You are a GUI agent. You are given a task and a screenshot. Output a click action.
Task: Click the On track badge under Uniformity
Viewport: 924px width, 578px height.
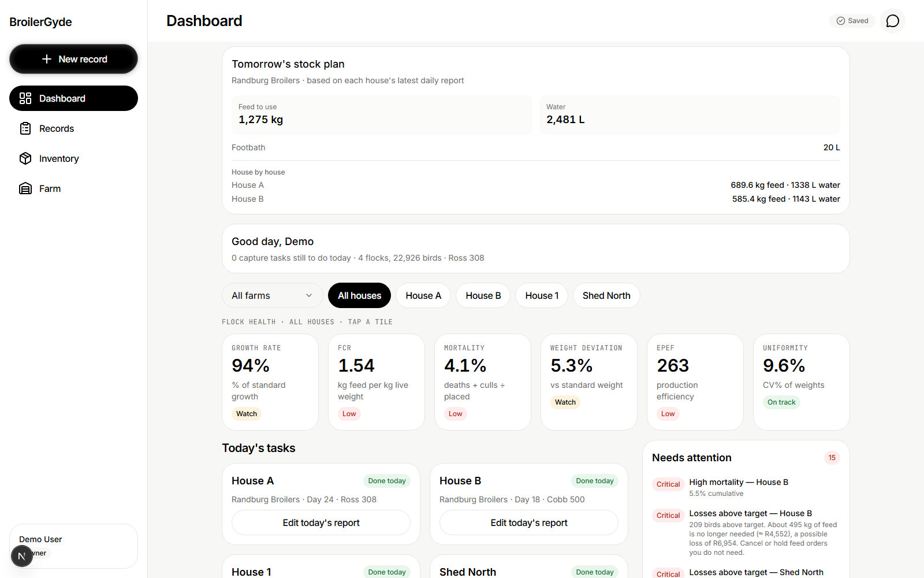click(x=781, y=402)
